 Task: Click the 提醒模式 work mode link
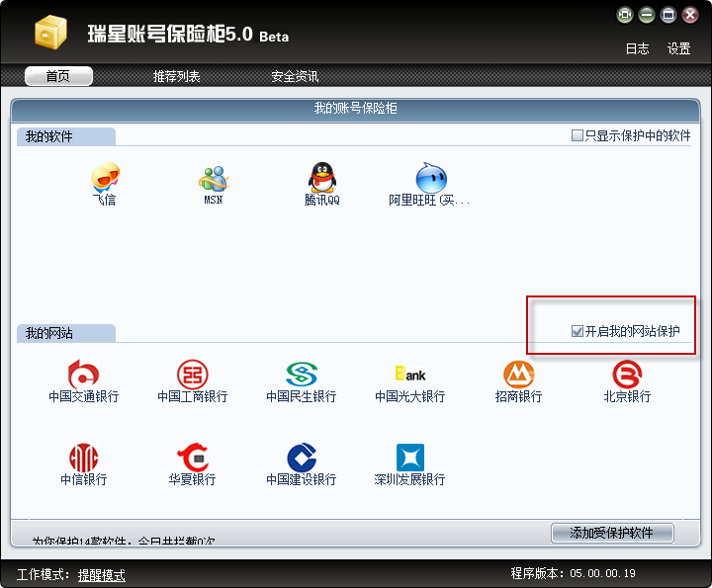pos(102,575)
